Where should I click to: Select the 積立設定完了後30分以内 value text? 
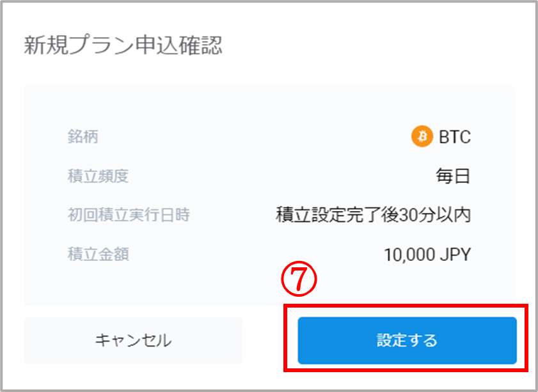pos(374,216)
